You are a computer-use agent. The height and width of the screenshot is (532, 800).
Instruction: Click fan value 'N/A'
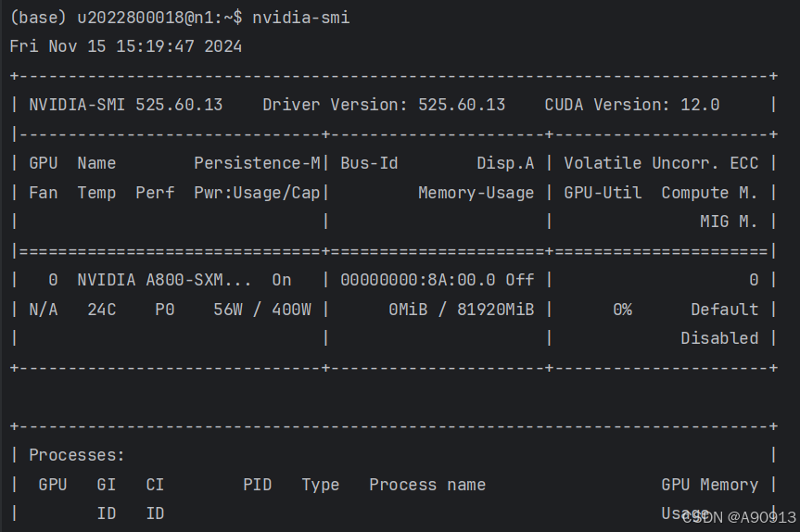pyautogui.click(x=44, y=310)
